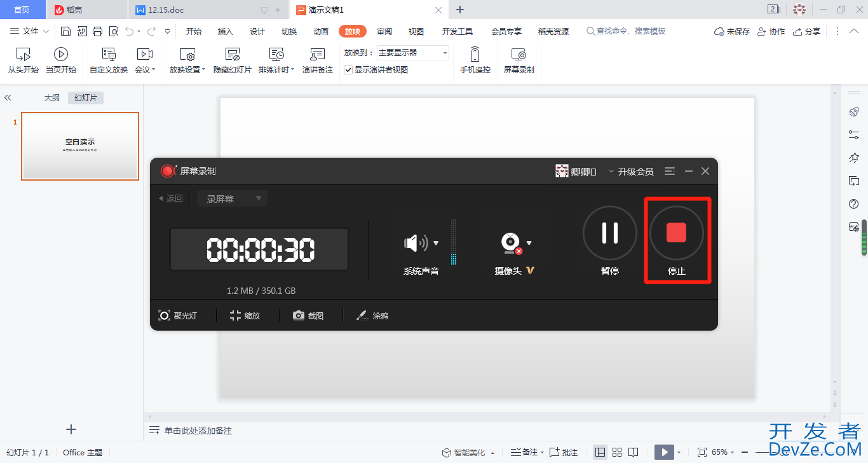The image size is (868, 463).
Task: Start slideshow from beginning (从头开始)
Action: [x=23, y=60]
